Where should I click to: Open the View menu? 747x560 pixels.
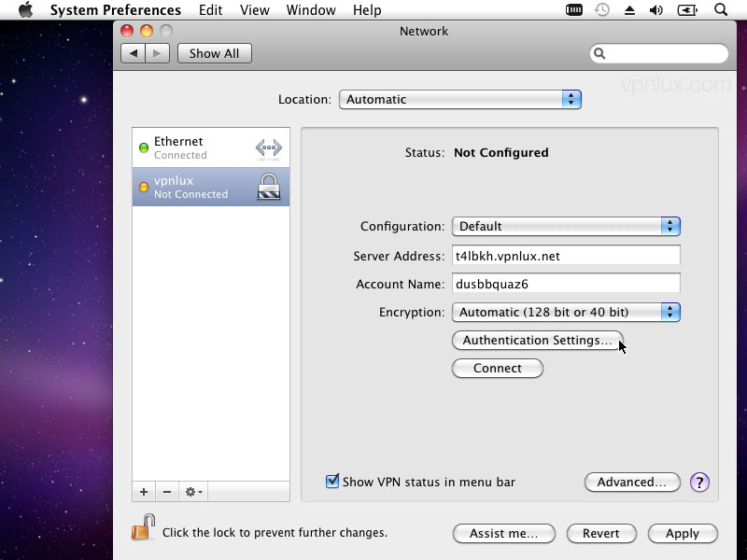click(254, 10)
